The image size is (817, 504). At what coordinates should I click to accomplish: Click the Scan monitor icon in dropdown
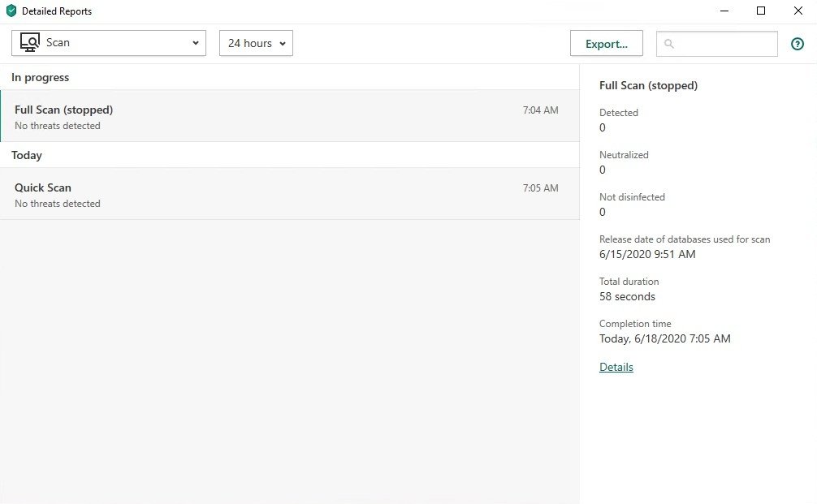tap(30, 43)
